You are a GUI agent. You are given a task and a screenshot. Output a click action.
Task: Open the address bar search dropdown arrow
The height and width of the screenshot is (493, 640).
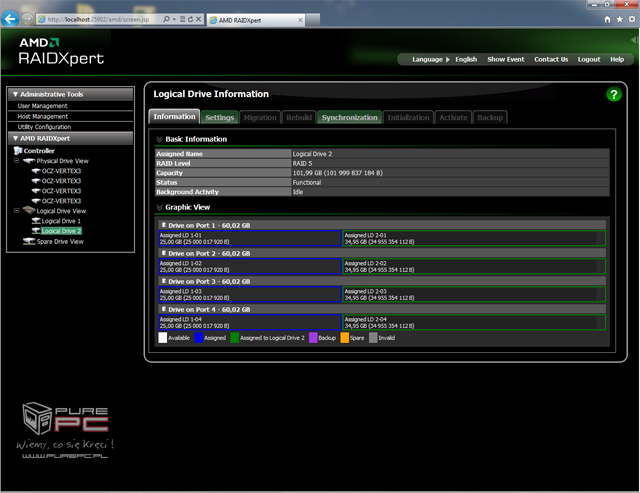click(174, 19)
